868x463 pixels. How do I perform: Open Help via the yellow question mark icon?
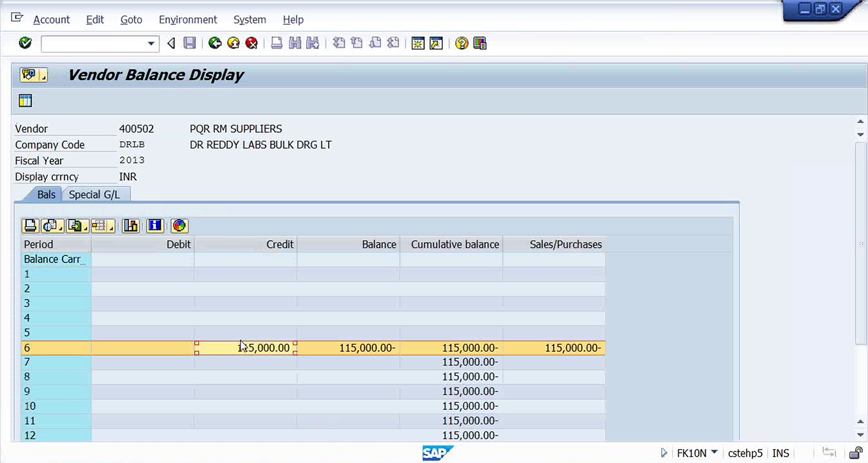461,43
